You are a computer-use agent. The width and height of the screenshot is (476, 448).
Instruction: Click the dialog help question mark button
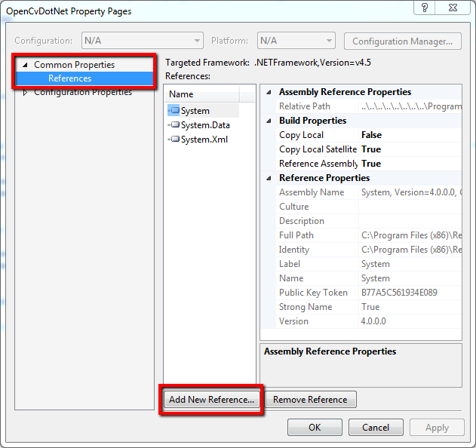tap(425, 8)
